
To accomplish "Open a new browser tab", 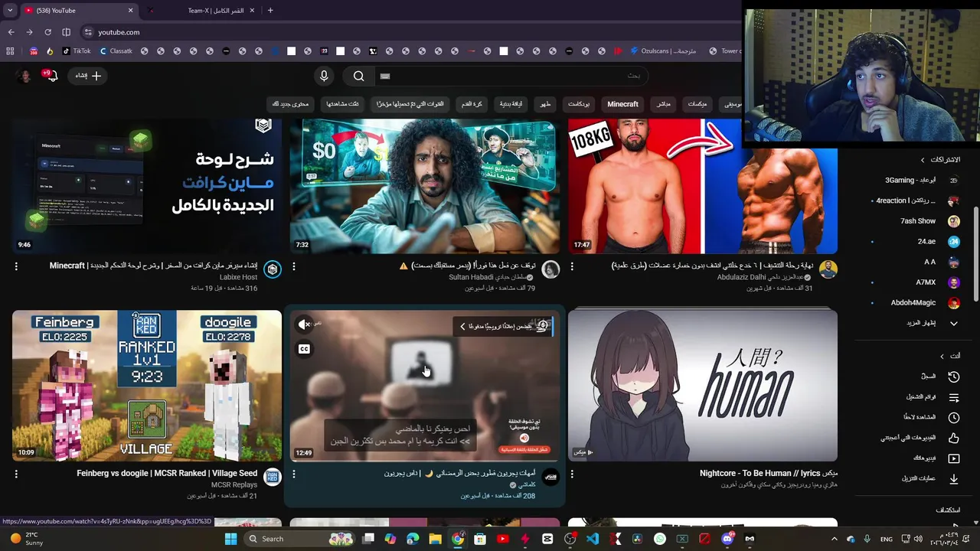I will 270,11.
